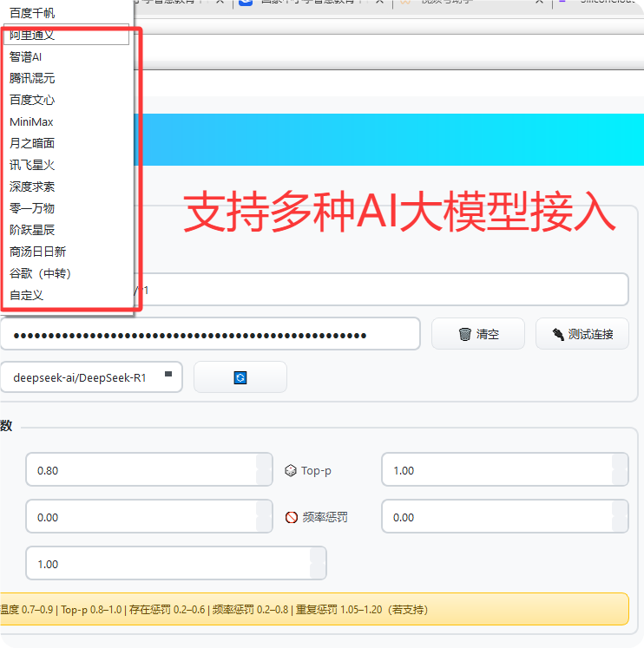This screenshot has height=648, width=644.
Task: Click the recommended parameters hint text
Action: pos(214,610)
